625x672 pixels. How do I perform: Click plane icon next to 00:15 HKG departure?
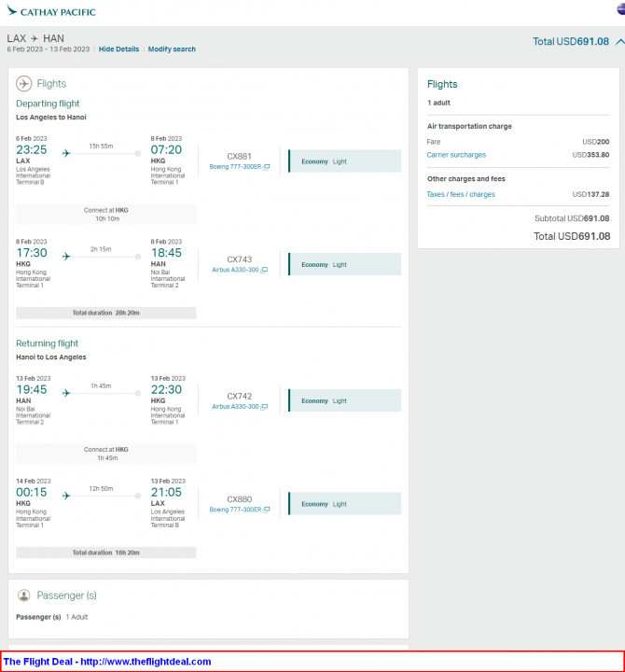pyautogui.click(x=66, y=496)
